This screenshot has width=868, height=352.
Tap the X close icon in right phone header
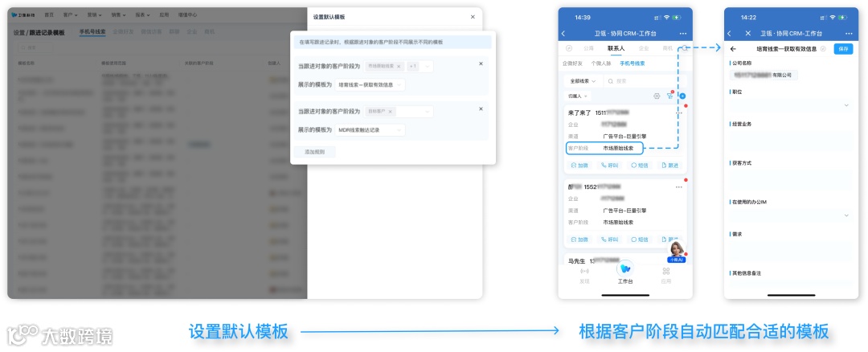coord(748,34)
